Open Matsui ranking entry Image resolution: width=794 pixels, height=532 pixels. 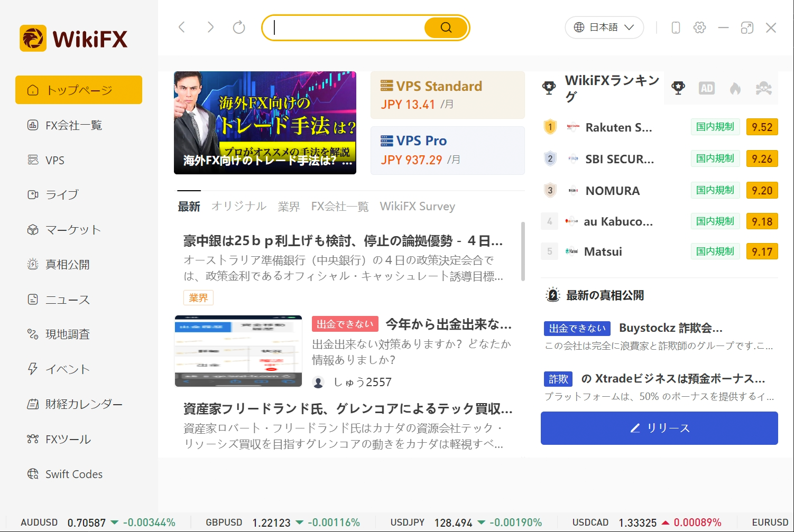(603, 252)
